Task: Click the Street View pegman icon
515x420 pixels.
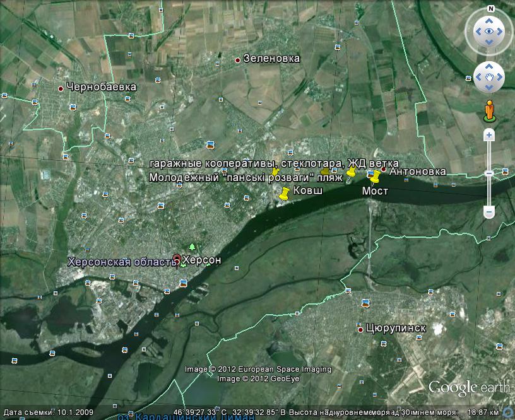Action: tap(489, 111)
